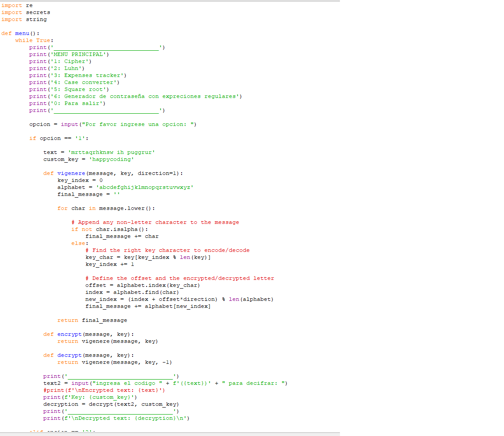Click the 'import secrets' line
The width and height of the screenshot is (504, 436).
[x=25, y=12]
